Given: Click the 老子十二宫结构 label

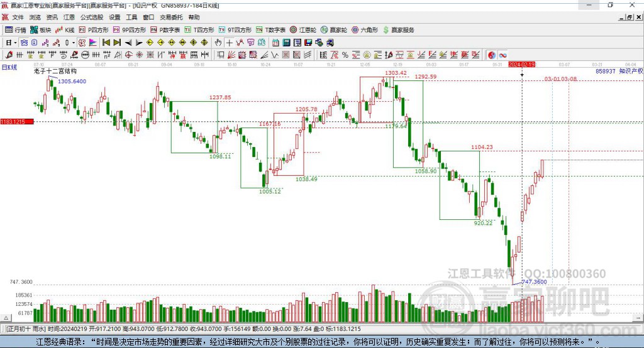Looking at the screenshot, I should [x=55, y=72].
